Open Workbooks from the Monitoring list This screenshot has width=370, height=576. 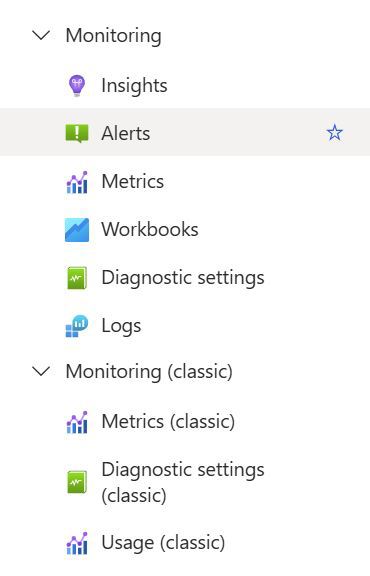coord(185,230)
